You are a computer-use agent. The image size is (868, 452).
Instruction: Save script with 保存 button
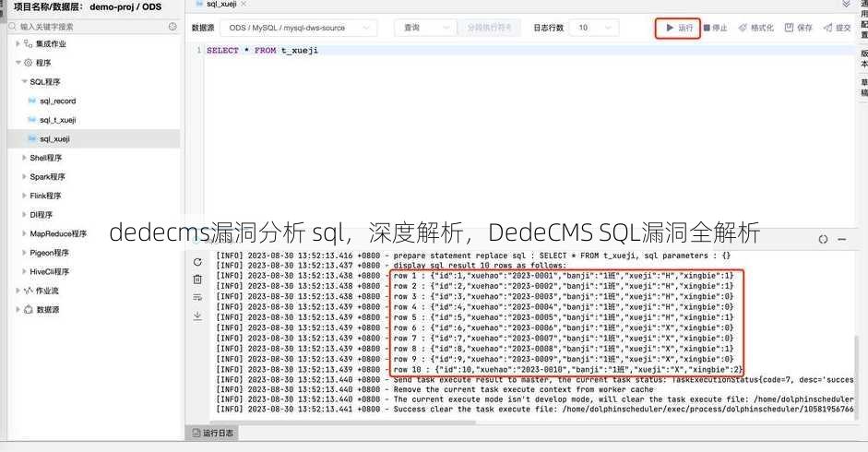click(x=798, y=28)
